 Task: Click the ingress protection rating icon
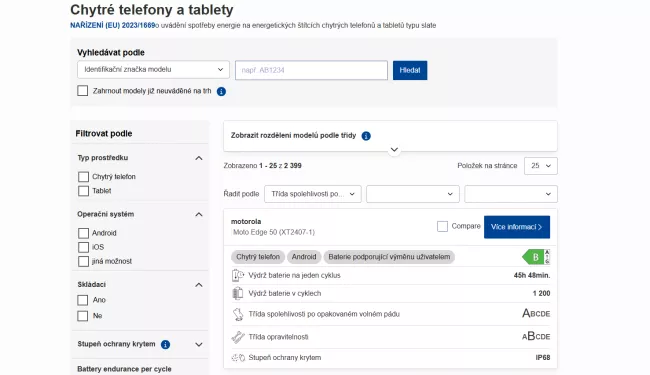238,358
